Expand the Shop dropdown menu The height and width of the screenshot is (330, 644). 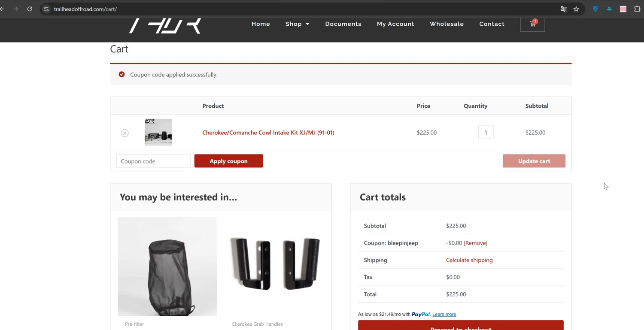(x=298, y=24)
